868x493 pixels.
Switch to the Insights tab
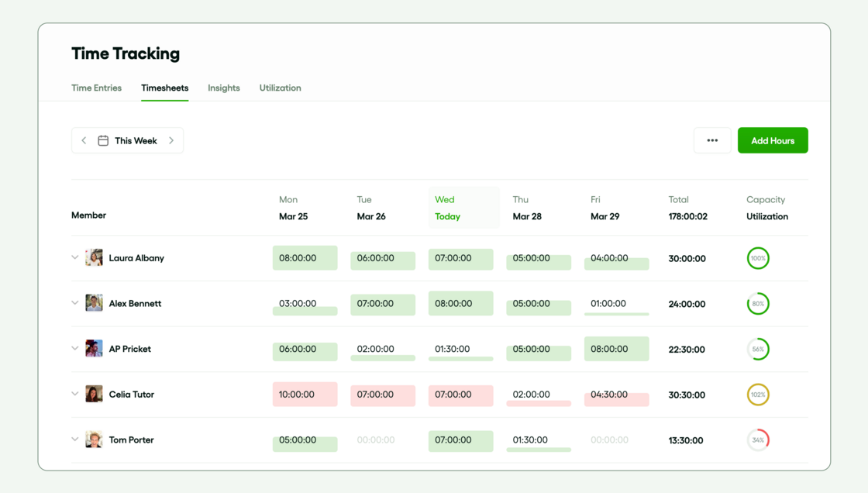point(223,88)
